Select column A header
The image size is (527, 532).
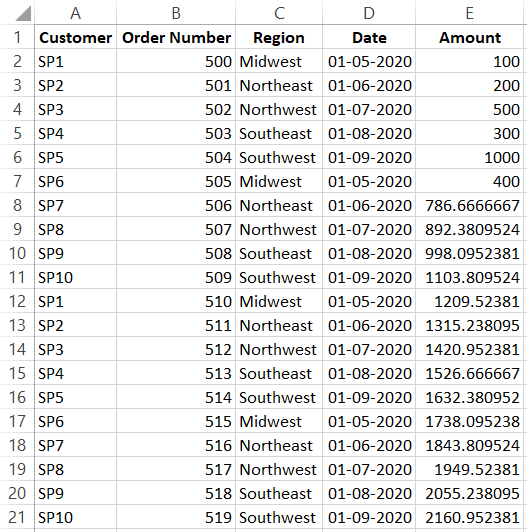pos(75,13)
